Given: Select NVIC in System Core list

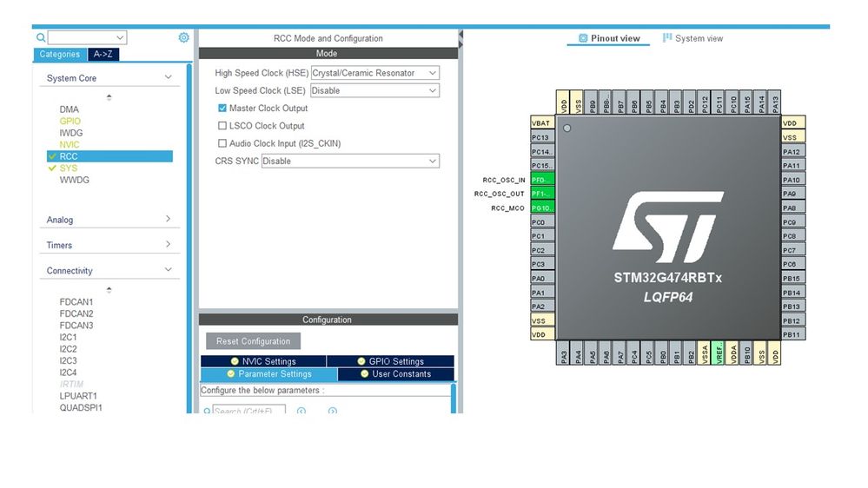Looking at the screenshot, I should click(x=70, y=144).
